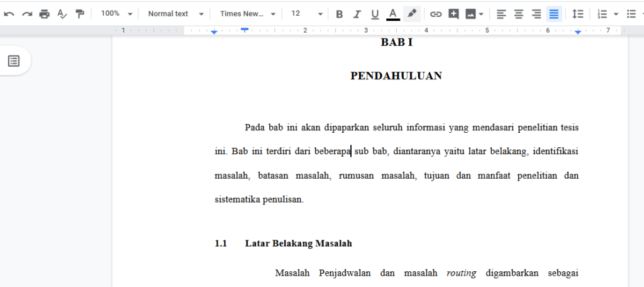Click the Undo arrow icon

9,14
